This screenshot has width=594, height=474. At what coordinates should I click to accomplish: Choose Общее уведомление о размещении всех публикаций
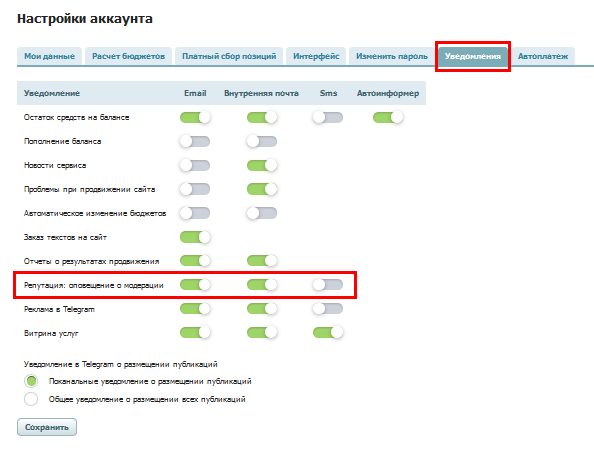[31, 399]
